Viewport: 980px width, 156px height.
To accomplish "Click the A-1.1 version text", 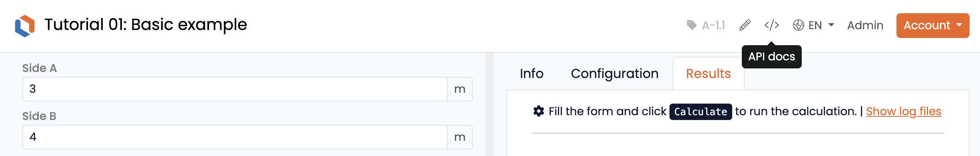I will (x=713, y=26).
